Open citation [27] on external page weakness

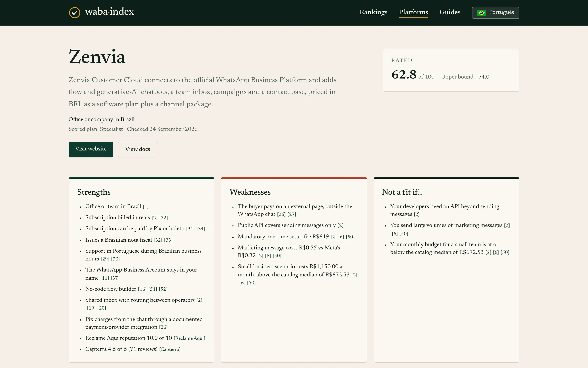click(x=292, y=214)
